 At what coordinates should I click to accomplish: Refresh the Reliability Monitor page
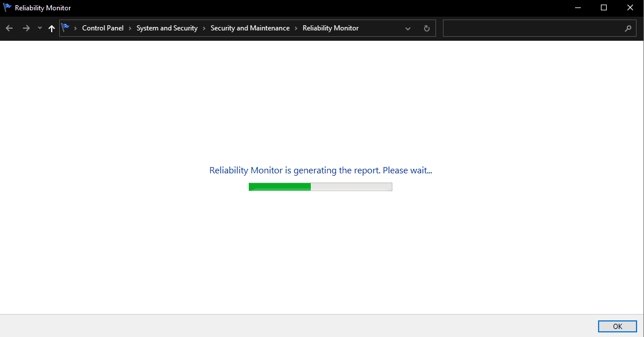(x=426, y=28)
